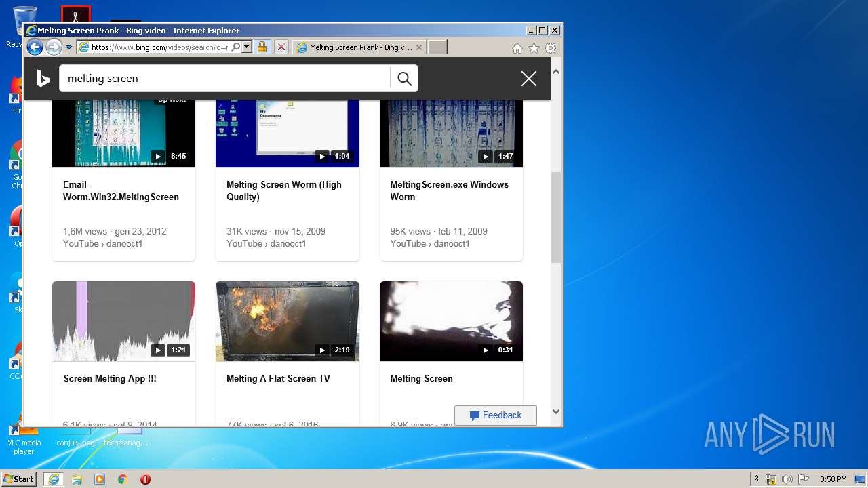Screen dimensions: 868x488
Task: Click the page scrollbar up arrow
Action: [x=556, y=72]
